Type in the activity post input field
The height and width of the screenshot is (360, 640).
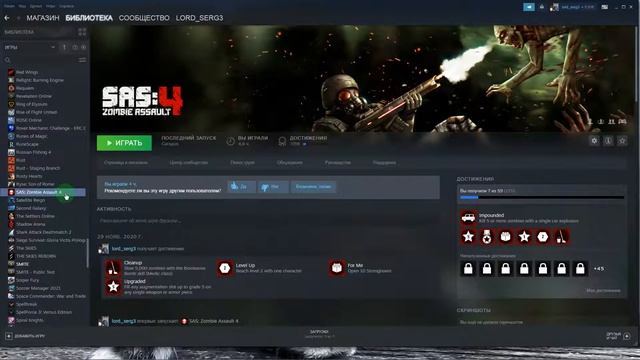point(268,221)
